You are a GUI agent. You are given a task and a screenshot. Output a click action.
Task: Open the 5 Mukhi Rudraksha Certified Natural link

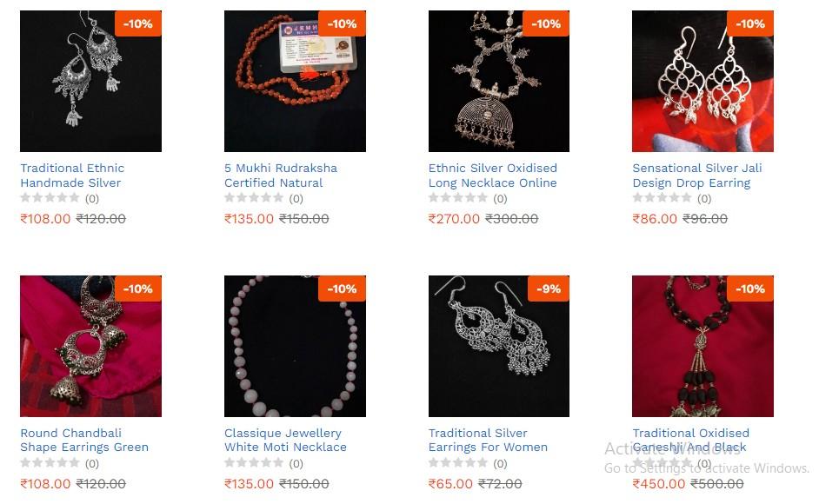click(281, 176)
